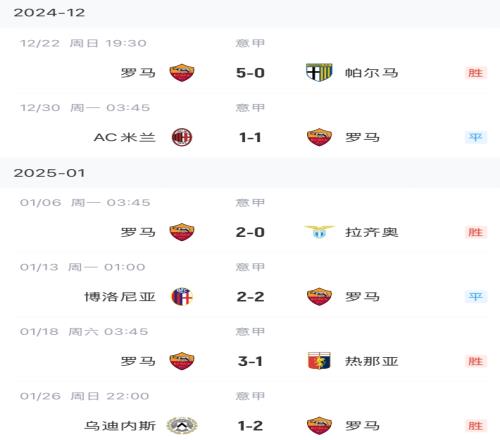
Task: Click the Parma club crest icon
Action: pos(319,72)
